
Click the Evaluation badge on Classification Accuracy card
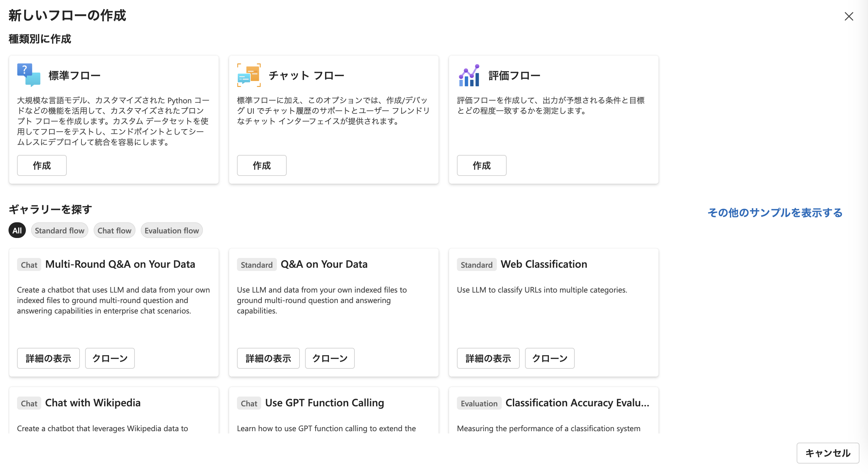pos(479,403)
